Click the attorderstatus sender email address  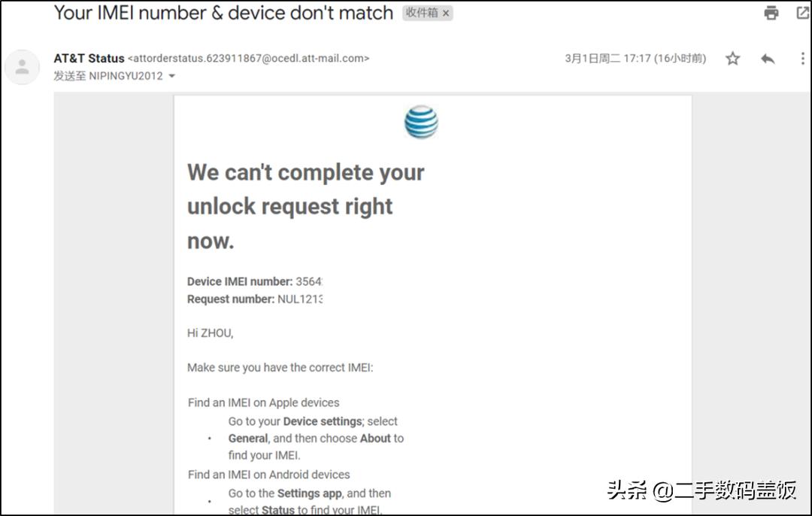[x=248, y=58]
